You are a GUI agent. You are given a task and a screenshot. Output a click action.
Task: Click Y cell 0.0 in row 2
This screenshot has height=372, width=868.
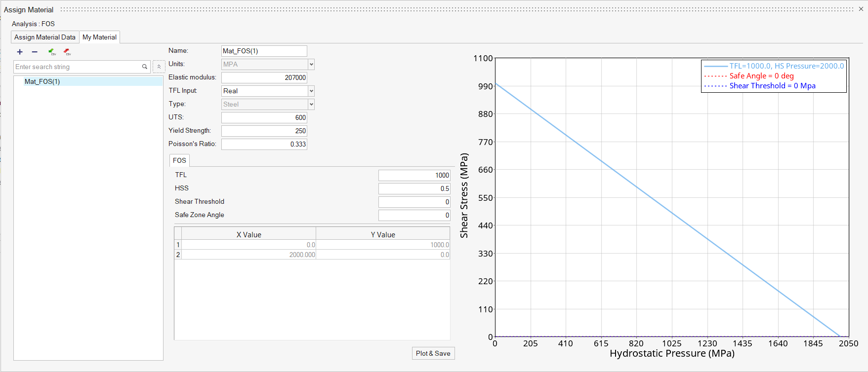pyautogui.click(x=383, y=255)
